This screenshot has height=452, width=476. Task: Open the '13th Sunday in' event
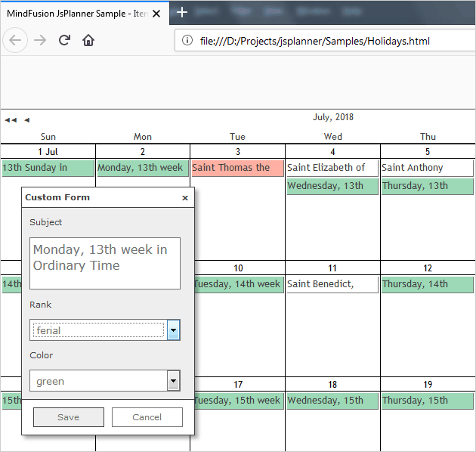[48, 168]
